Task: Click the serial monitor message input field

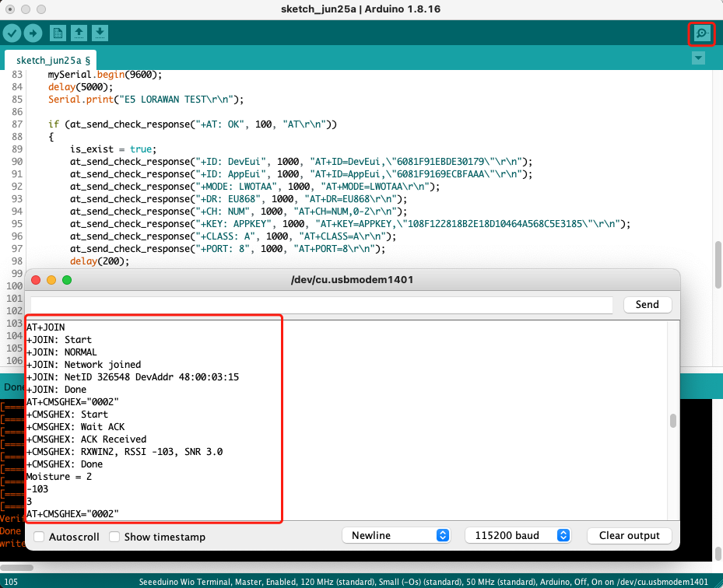Action: 321,305
